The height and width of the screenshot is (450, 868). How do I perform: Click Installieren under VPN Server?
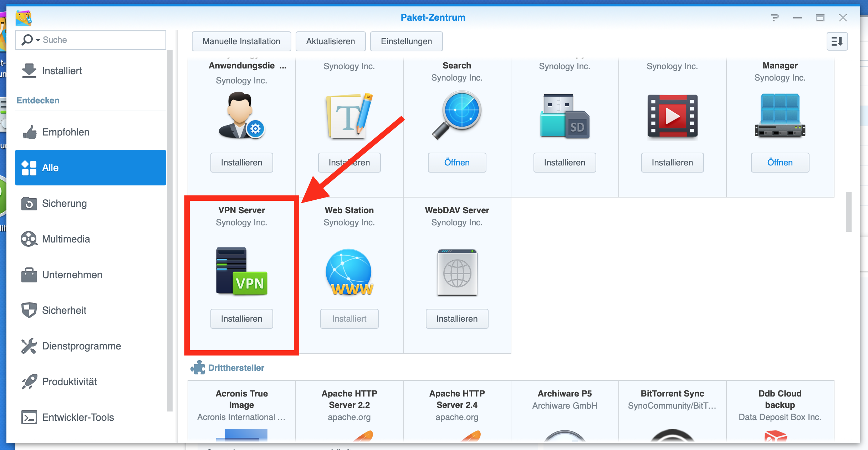(241, 318)
